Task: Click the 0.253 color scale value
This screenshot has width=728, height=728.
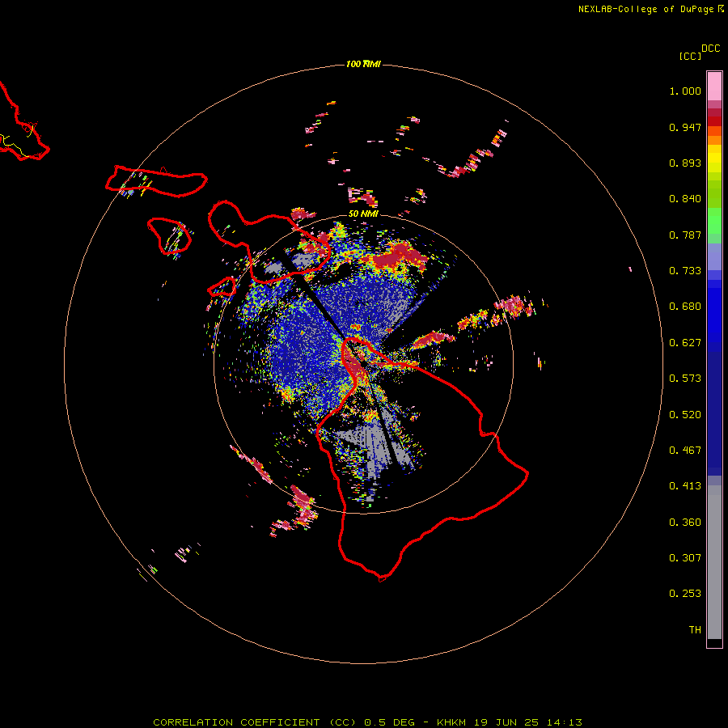Action: 685,594
